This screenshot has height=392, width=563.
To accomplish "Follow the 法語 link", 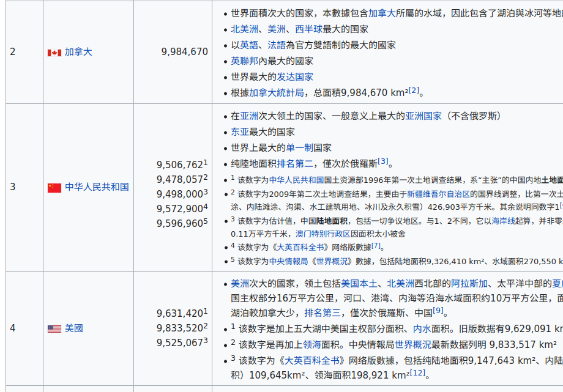I will coord(277,45).
